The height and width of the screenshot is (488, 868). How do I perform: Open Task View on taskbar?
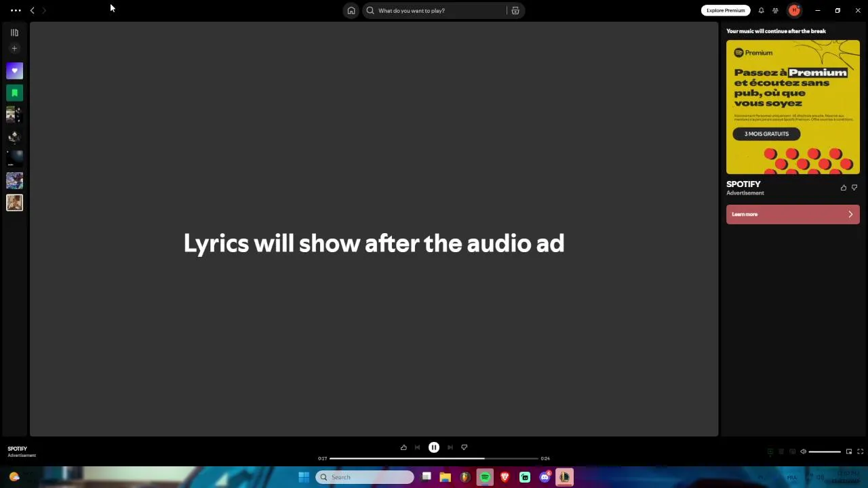(426, 477)
